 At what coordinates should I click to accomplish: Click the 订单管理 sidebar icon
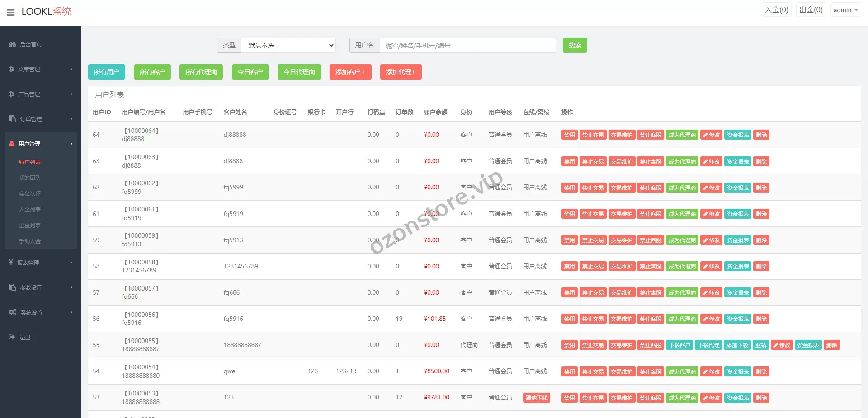pyautogui.click(x=12, y=119)
